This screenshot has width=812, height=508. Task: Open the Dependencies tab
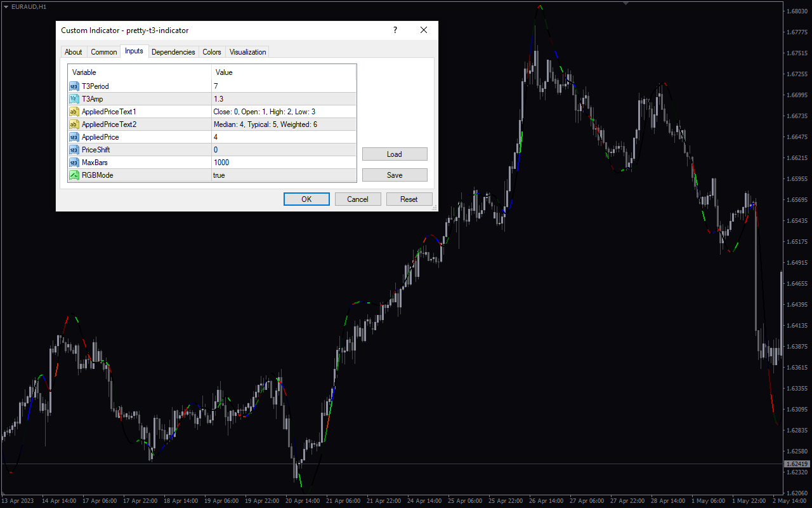173,52
